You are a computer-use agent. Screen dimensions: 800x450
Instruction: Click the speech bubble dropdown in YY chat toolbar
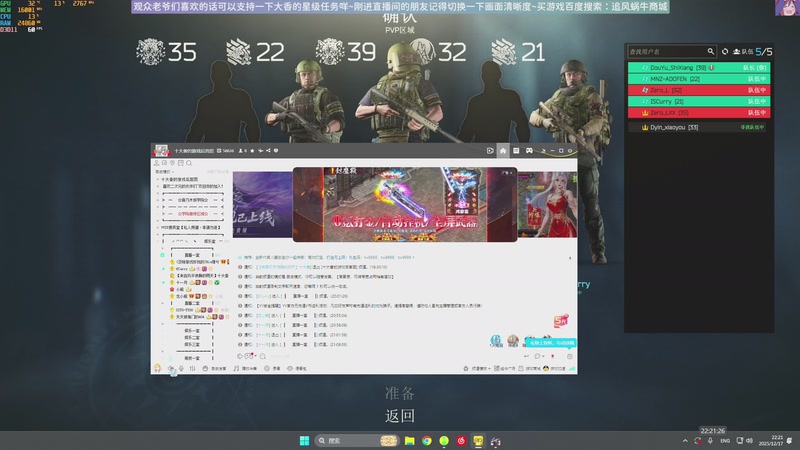tap(539, 356)
